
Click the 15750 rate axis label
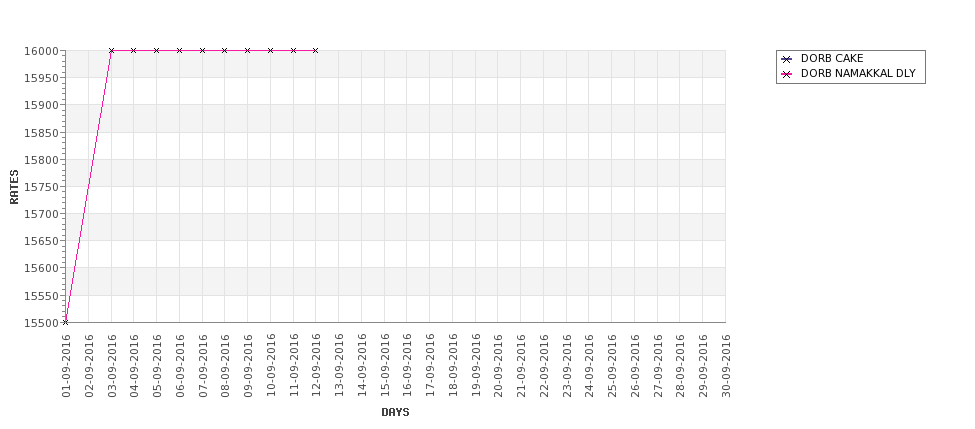coord(40,187)
